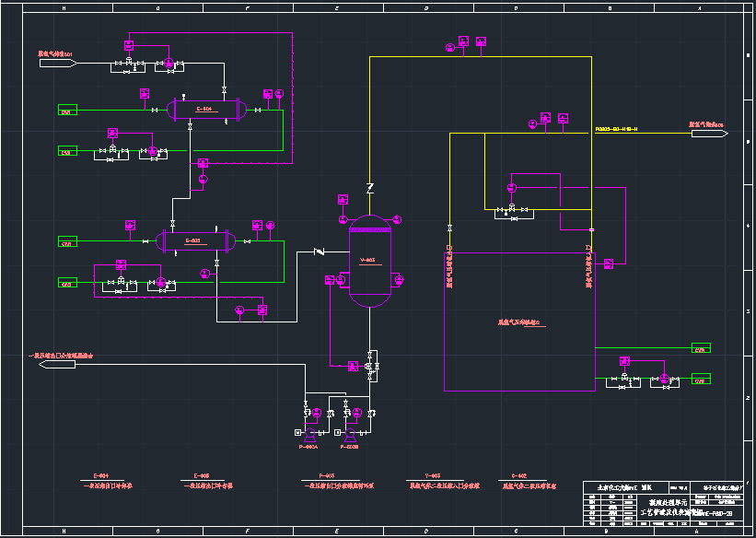
Task: Select gate valve below E-005 bottom nozzle
Action: click(216, 263)
